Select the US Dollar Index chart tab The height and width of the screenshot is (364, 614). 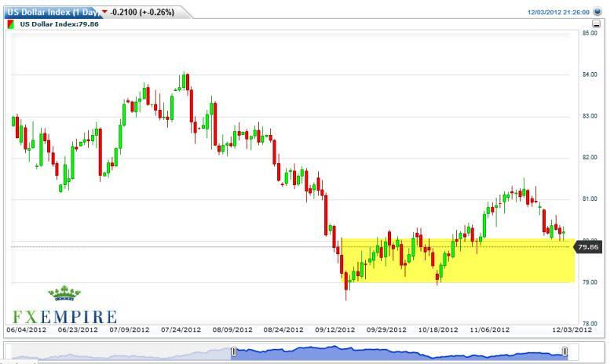pos(52,12)
